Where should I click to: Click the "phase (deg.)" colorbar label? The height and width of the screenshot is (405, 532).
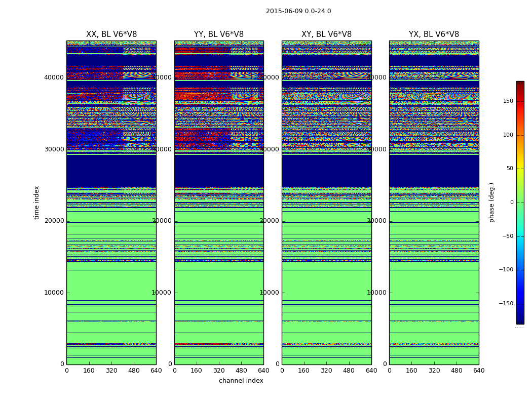point(491,202)
